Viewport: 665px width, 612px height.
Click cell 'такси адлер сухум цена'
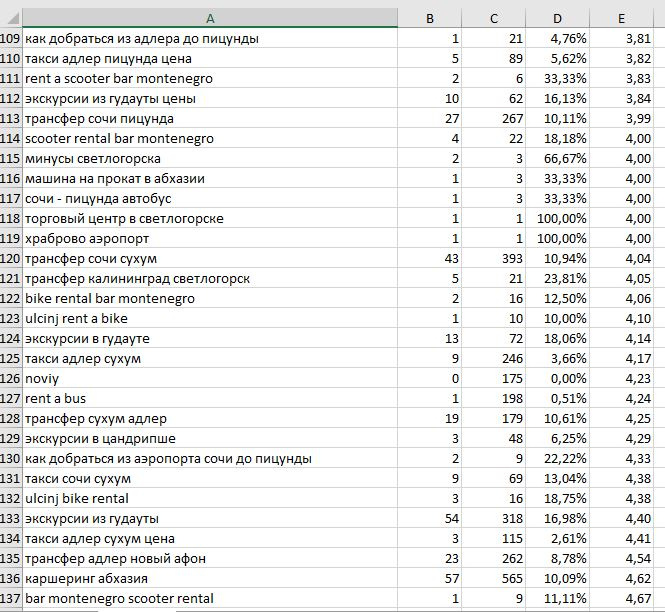(210, 539)
